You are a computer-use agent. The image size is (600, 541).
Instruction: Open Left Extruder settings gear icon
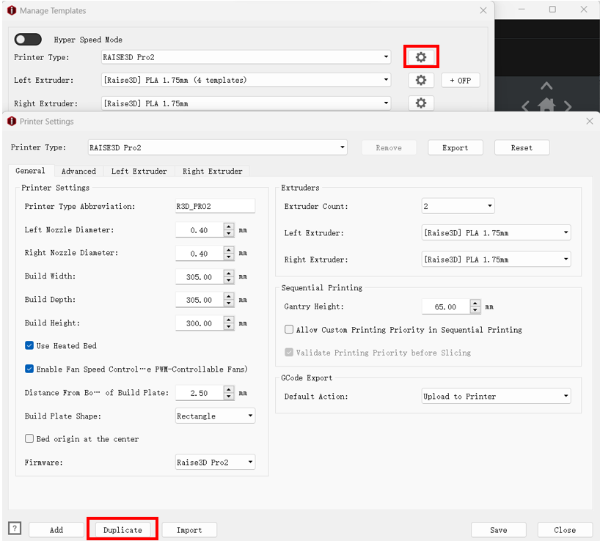[421, 80]
